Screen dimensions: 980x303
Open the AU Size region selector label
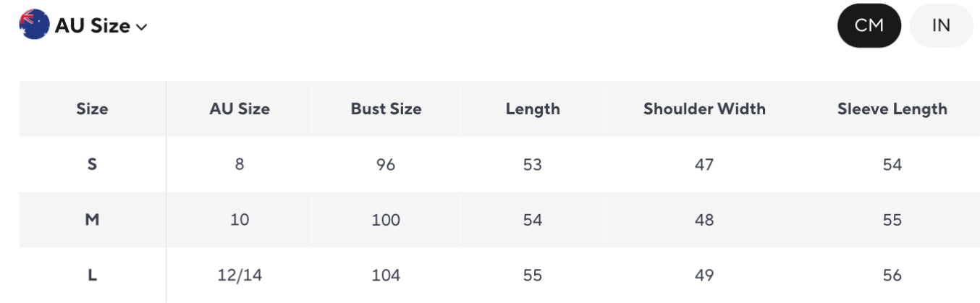click(93, 26)
